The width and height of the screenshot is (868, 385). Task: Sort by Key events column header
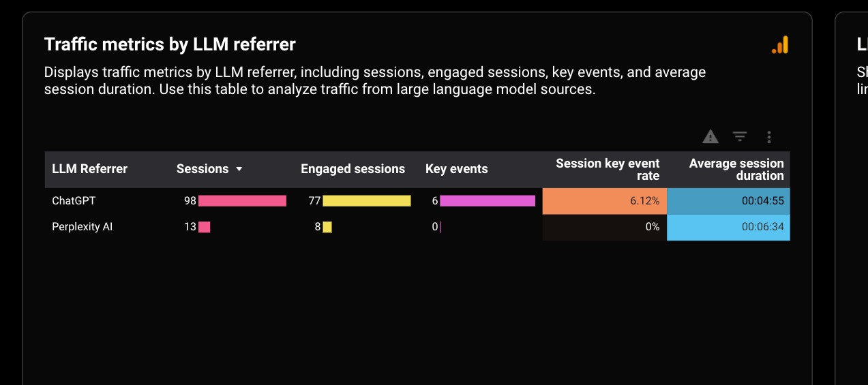457,169
